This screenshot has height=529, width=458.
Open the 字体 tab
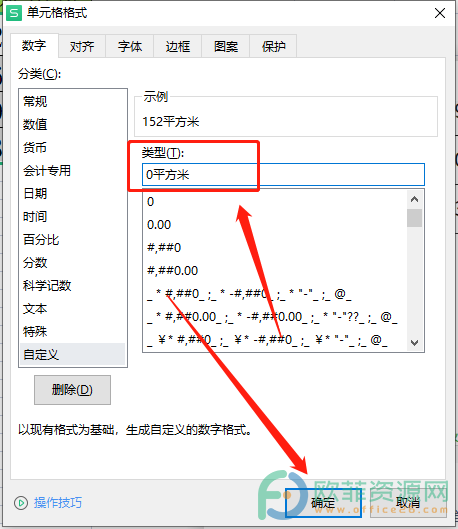(x=130, y=46)
